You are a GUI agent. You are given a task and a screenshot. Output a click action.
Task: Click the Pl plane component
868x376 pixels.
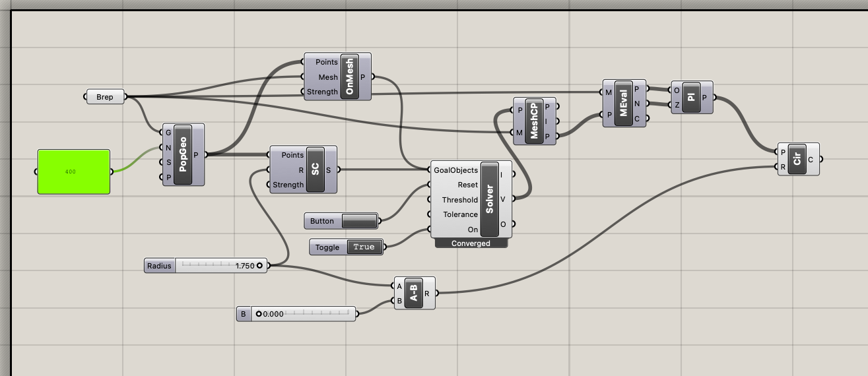[691, 97]
